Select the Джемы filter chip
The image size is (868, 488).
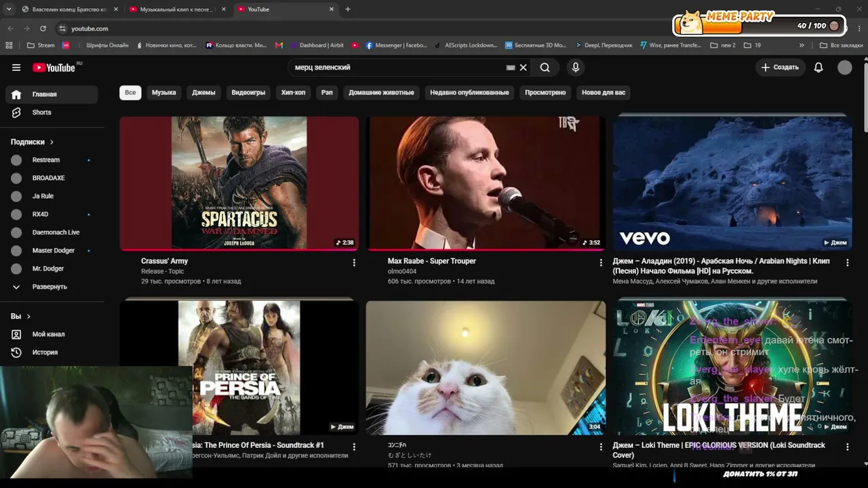coord(203,92)
